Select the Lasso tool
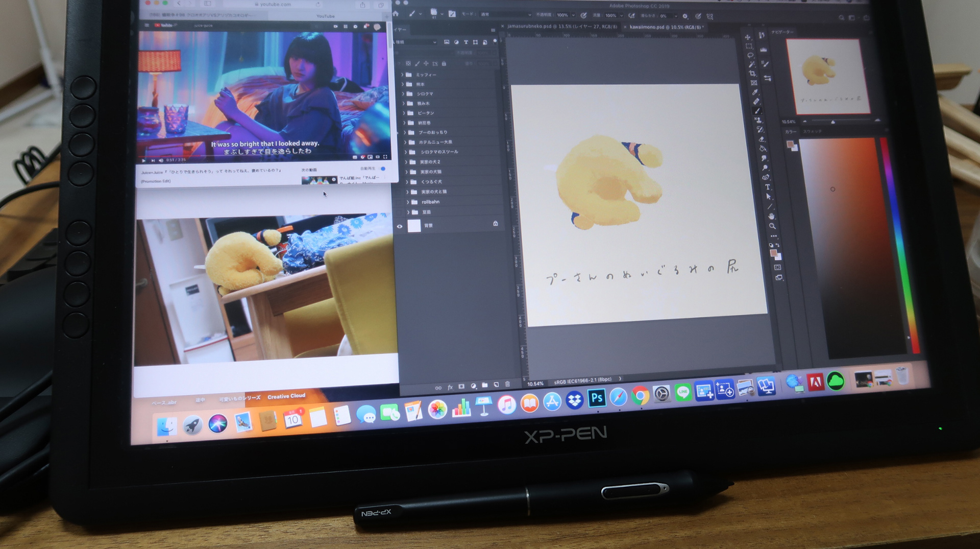 (x=750, y=55)
